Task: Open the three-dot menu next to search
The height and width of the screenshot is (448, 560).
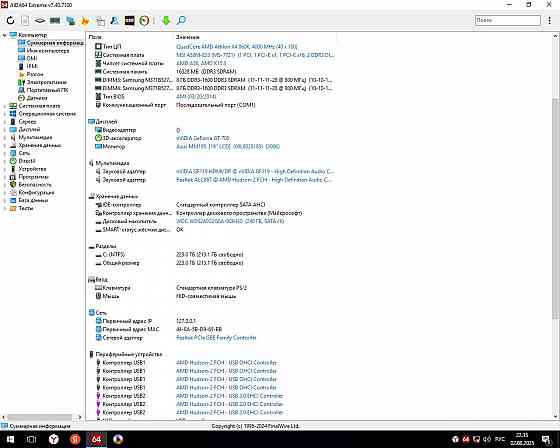Action: click(x=549, y=20)
